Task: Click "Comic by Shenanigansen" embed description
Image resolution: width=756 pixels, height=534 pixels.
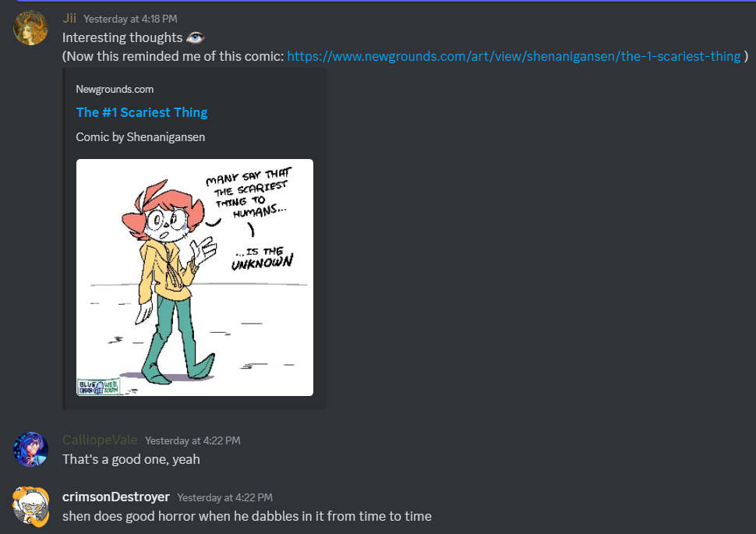Action: click(140, 137)
